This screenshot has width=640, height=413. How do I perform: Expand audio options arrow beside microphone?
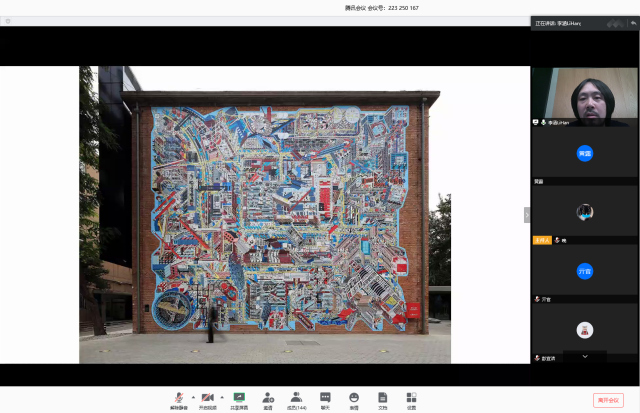193,396
